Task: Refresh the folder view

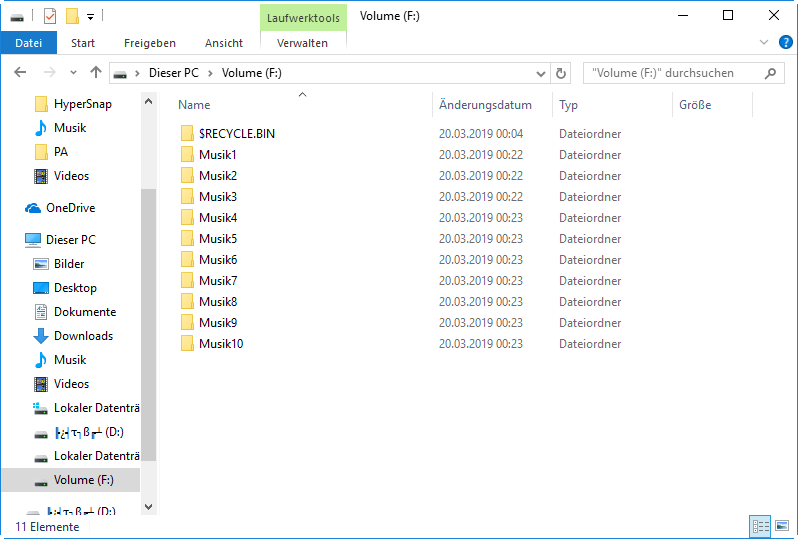Action: pos(560,73)
